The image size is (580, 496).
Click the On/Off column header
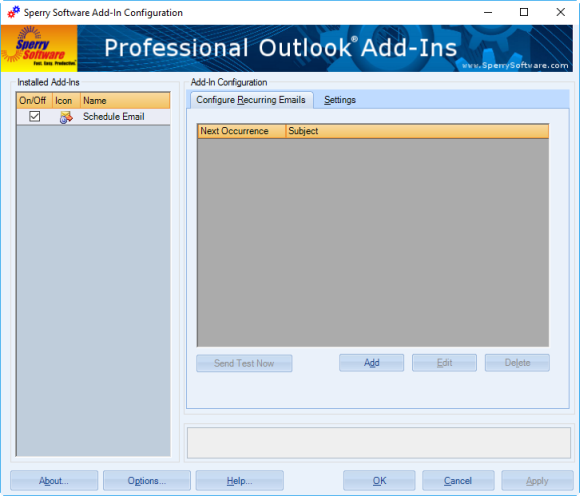pos(34,101)
